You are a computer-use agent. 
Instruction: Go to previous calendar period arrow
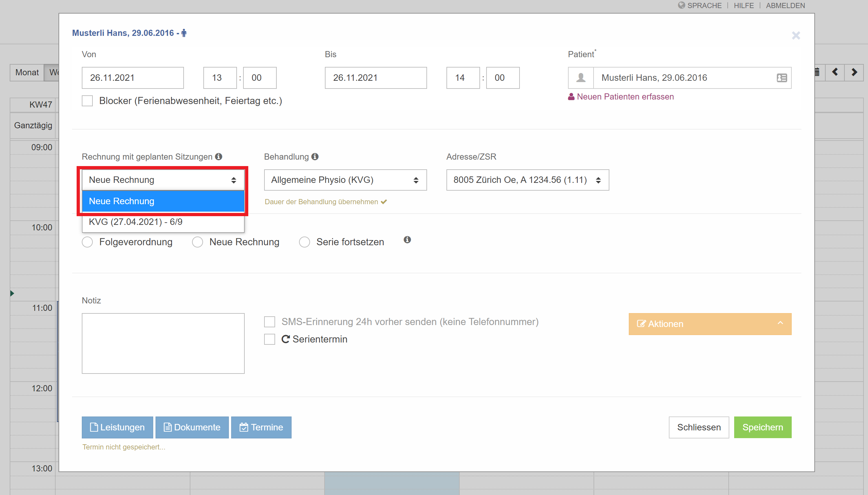click(x=835, y=72)
